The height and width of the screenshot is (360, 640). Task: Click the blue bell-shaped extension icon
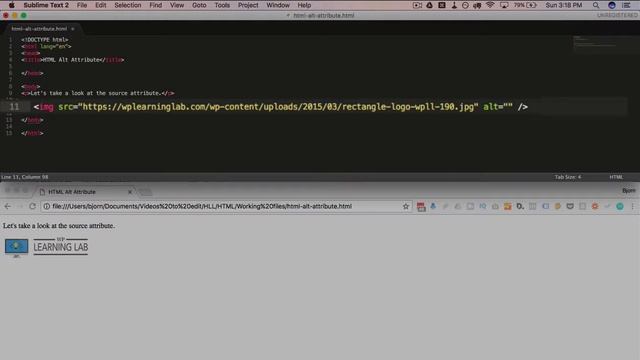pos(433,206)
